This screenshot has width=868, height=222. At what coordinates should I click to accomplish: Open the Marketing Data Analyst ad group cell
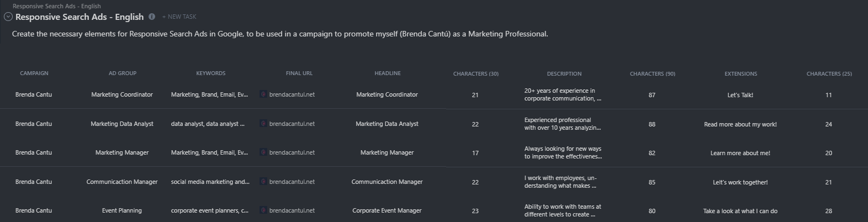coord(122,124)
